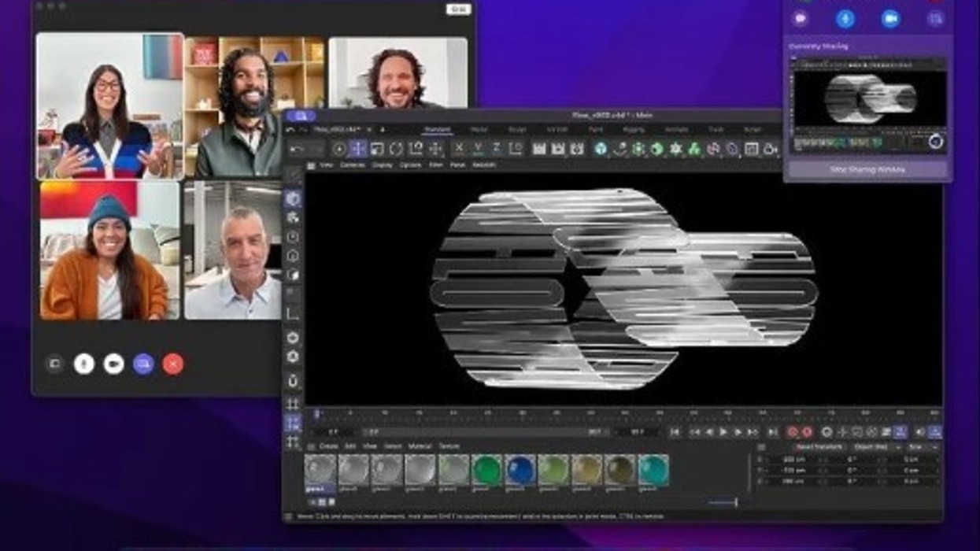Viewport: 980px width, 551px height.
Task: Click Stop Sharing Window button
Action: (867, 169)
